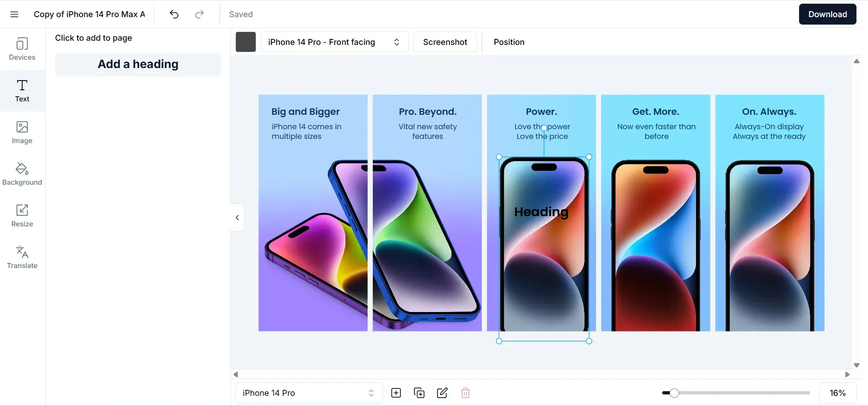
Task: Select the Big and Bigger title text
Action: click(306, 112)
